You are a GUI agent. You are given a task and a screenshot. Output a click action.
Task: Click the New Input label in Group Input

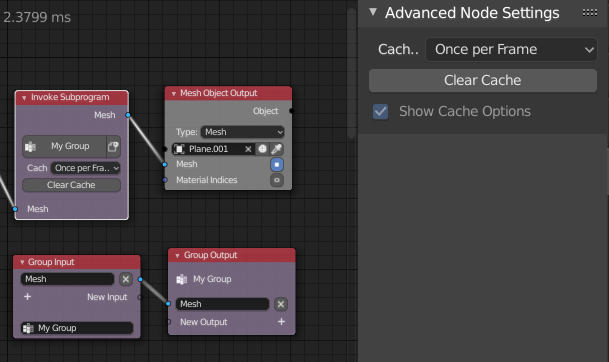[x=107, y=297]
